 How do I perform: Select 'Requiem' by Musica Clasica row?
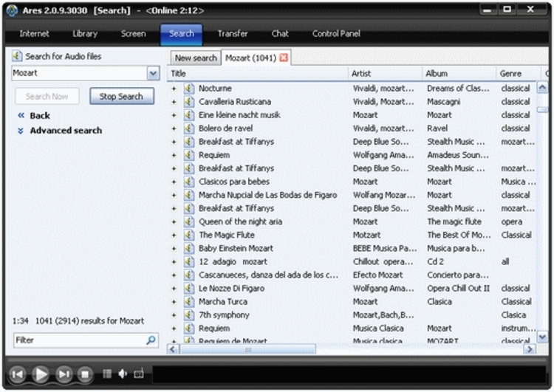click(x=353, y=329)
